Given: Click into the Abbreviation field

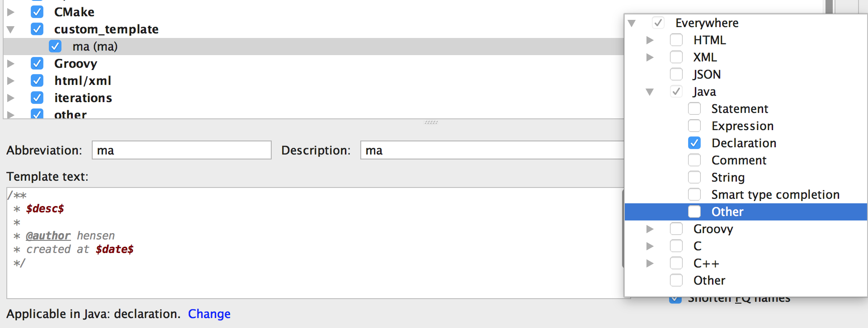Looking at the screenshot, I should coord(182,150).
